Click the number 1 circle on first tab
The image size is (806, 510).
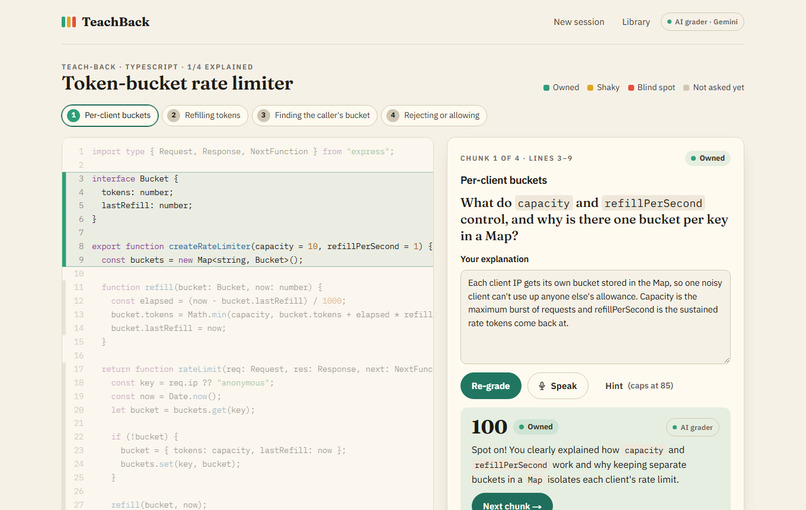coord(74,115)
